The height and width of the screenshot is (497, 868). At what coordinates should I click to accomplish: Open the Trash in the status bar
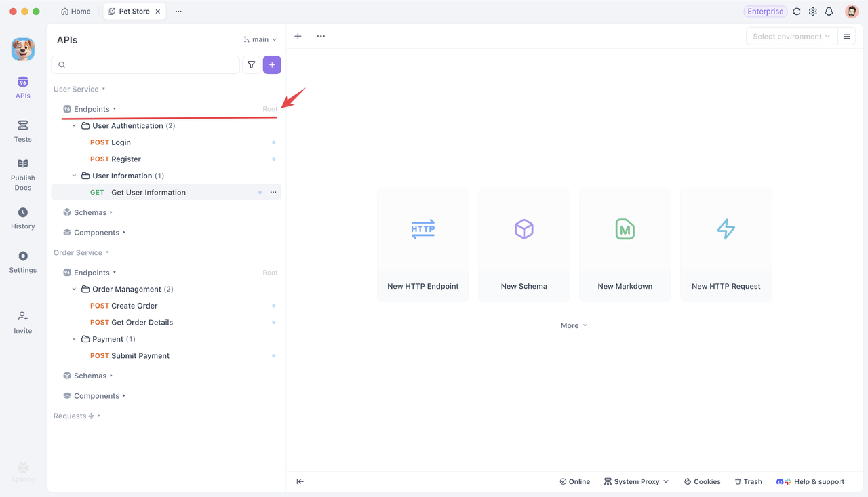tap(748, 481)
